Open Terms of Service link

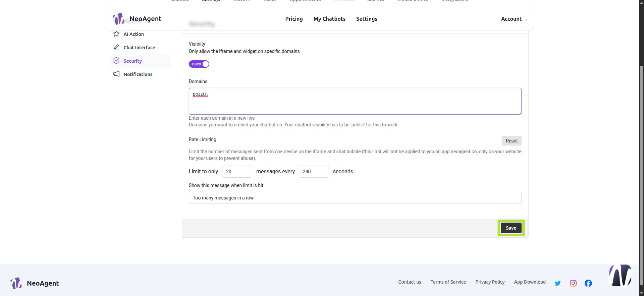(448, 282)
